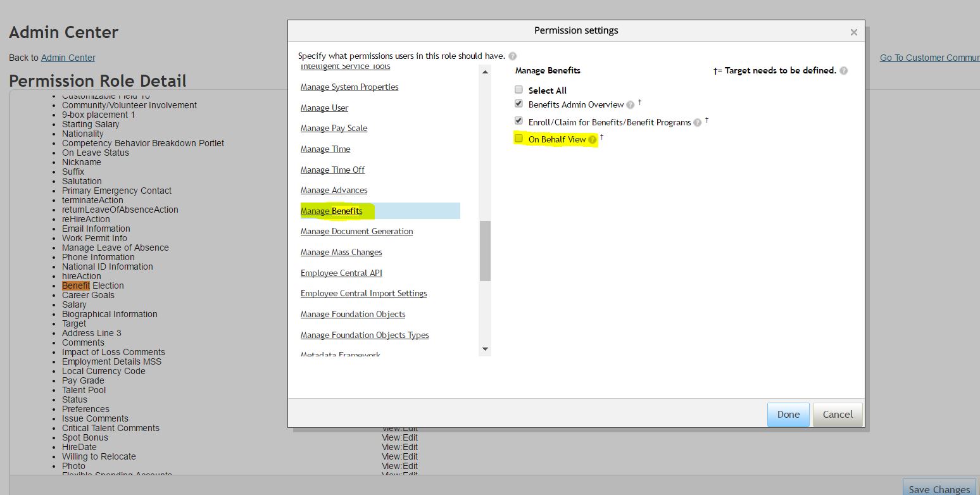Click the Cancel button

click(838, 415)
